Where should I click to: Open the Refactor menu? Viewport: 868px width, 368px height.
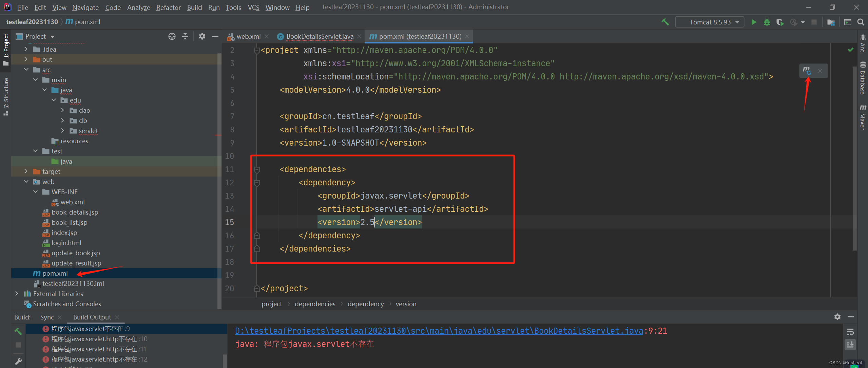pyautogui.click(x=168, y=7)
